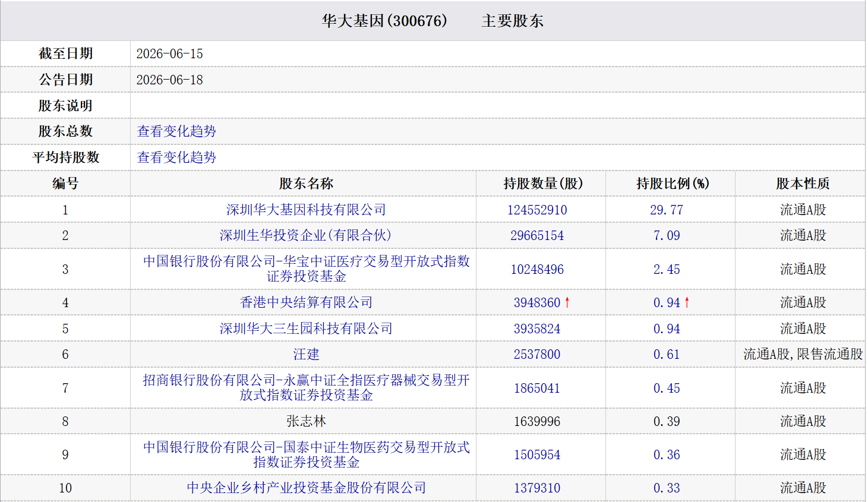The width and height of the screenshot is (868, 502).
Task: Select holding quantity 3948360
Action: coord(537,302)
